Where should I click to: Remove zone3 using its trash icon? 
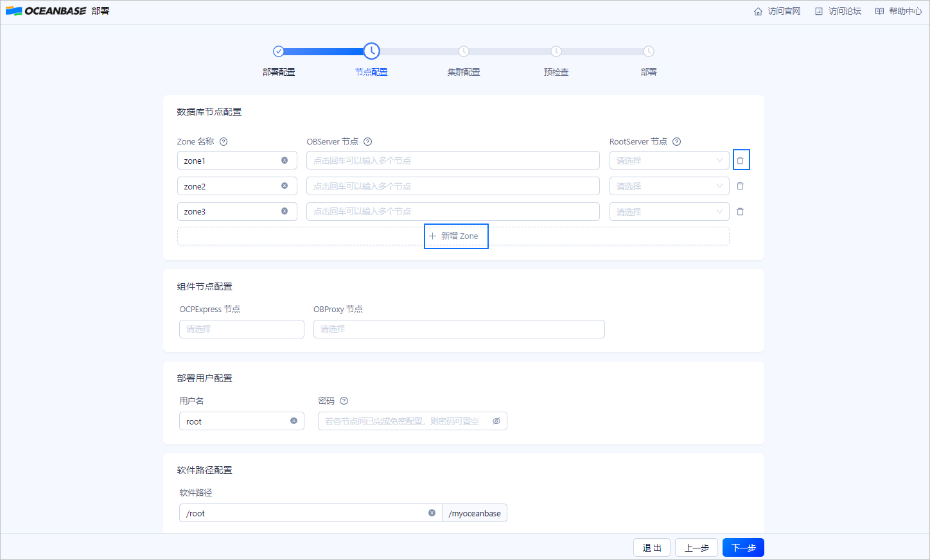[741, 211]
